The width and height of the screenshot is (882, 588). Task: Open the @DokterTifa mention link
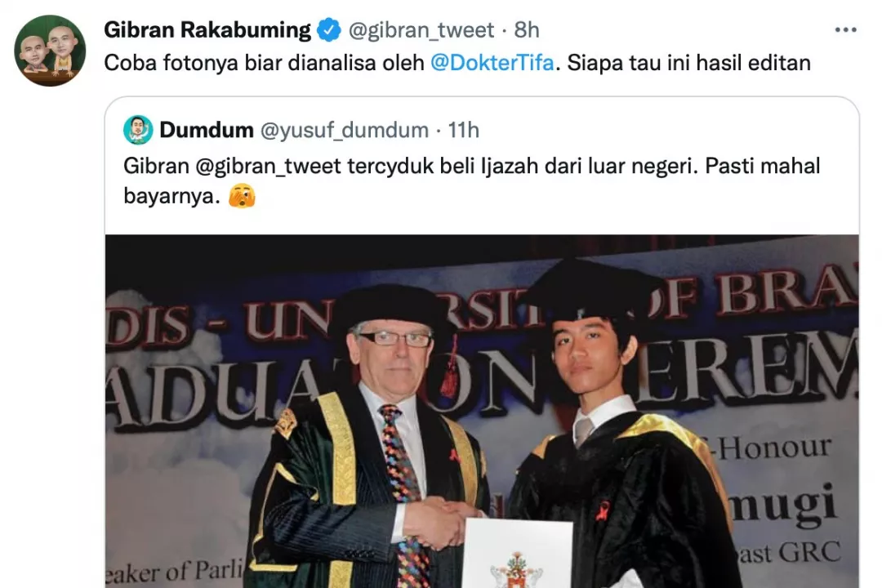click(x=492, y=63)
